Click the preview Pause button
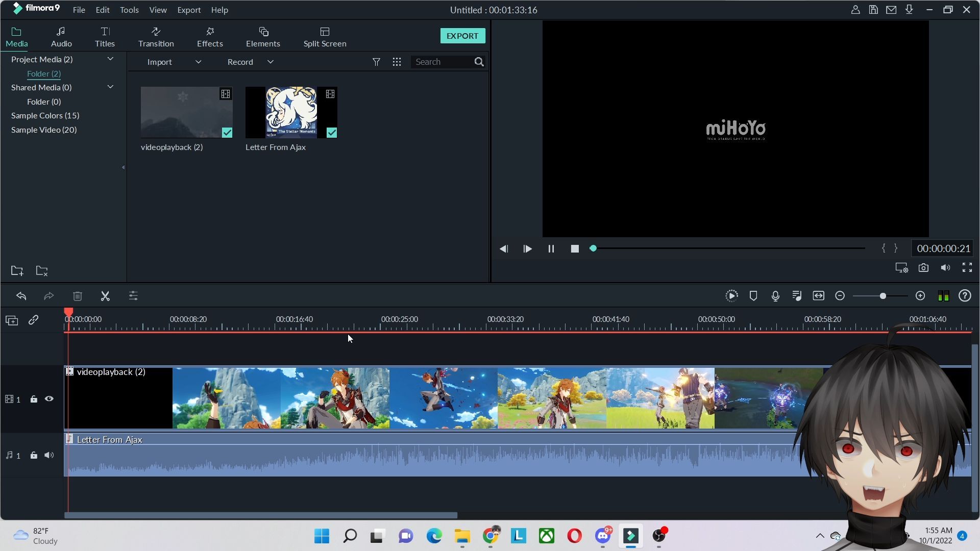980x551 pixels. [x=551, y=249]
